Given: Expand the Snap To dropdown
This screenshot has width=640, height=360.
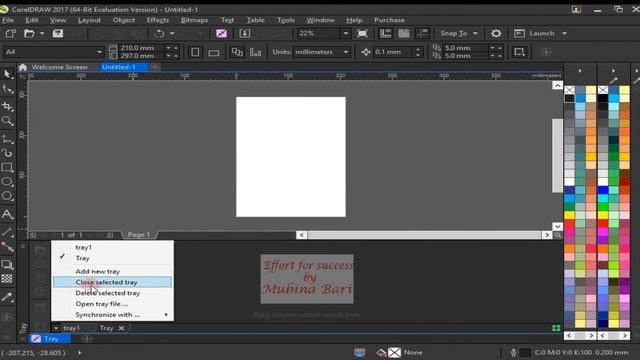Looking at the screenshot, I should (476, 33).
